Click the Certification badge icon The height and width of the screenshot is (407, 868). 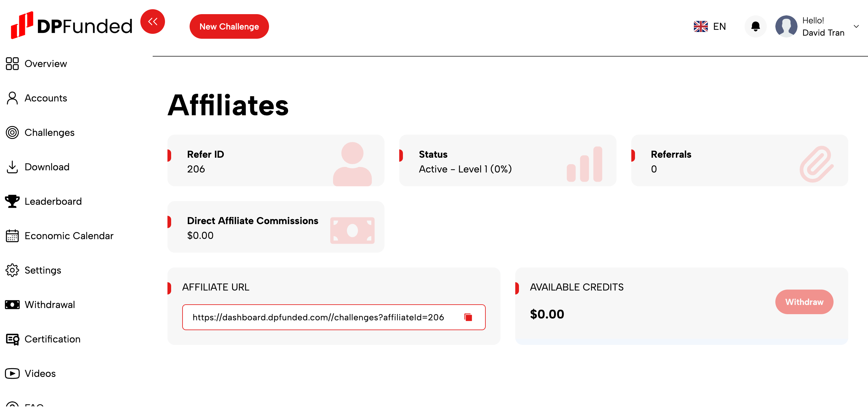point(12,339)
